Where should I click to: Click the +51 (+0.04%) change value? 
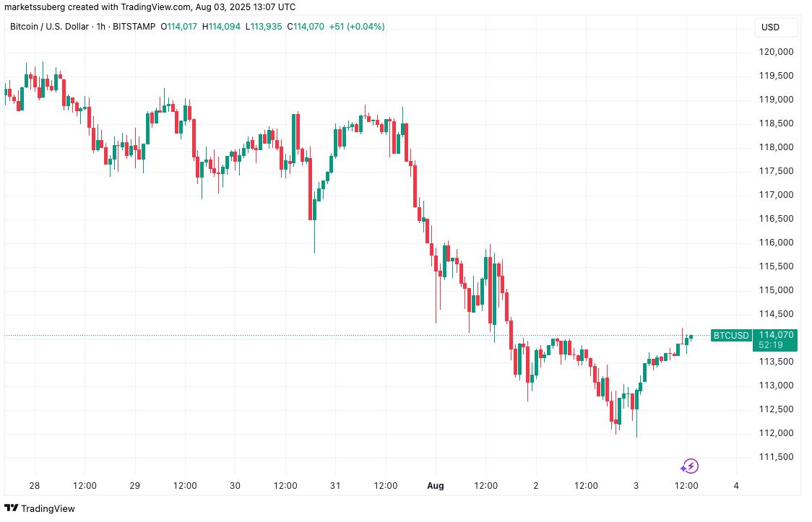point(356,27)
